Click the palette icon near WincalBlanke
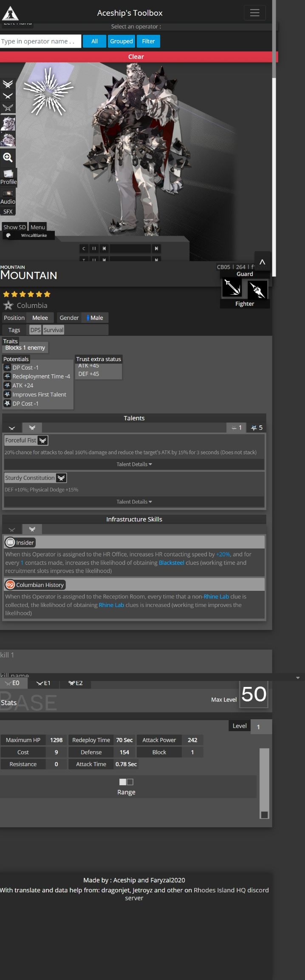Screen dimensions: 305x980 tap(8, 235)
